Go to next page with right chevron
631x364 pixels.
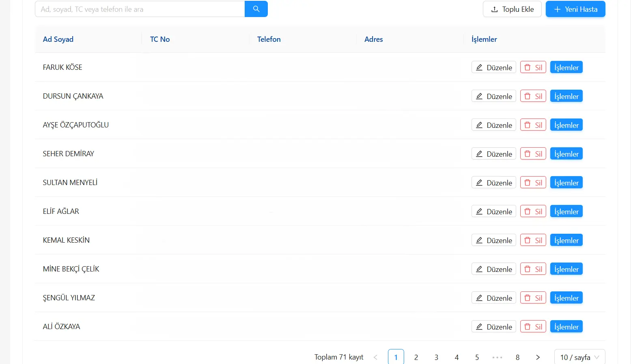[538, 357]
